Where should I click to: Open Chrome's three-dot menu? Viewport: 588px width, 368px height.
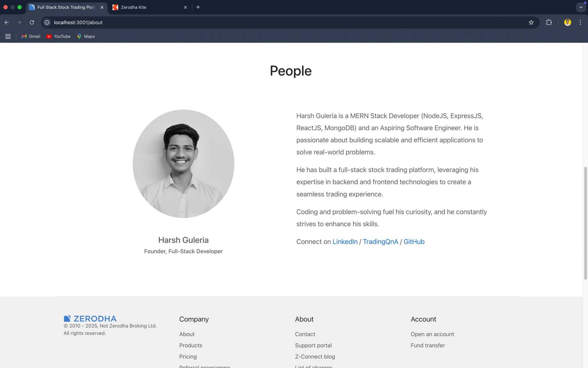(580, 22)
